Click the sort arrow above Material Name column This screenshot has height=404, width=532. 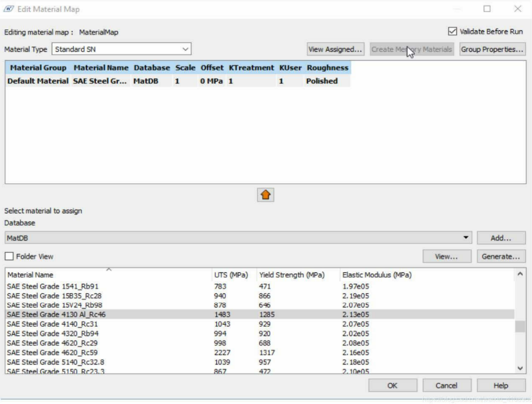[109, 269]
